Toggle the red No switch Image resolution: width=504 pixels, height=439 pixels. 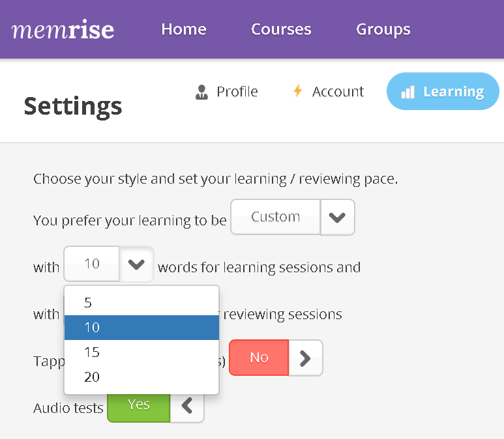tap(259, 358)
